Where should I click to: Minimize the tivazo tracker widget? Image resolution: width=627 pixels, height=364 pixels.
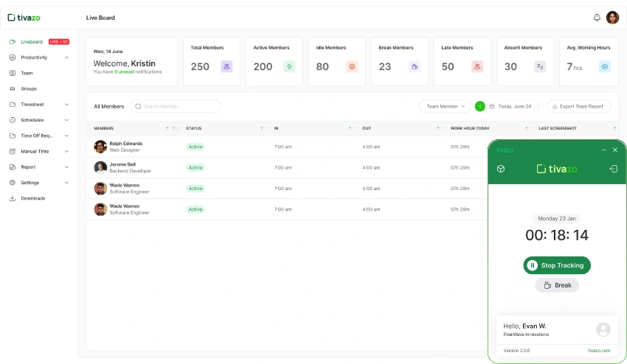[x=604, y=150]
